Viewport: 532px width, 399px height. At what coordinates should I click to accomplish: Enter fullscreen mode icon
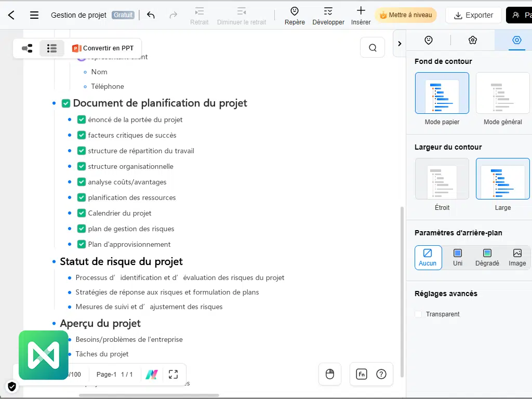pos(174,374)
